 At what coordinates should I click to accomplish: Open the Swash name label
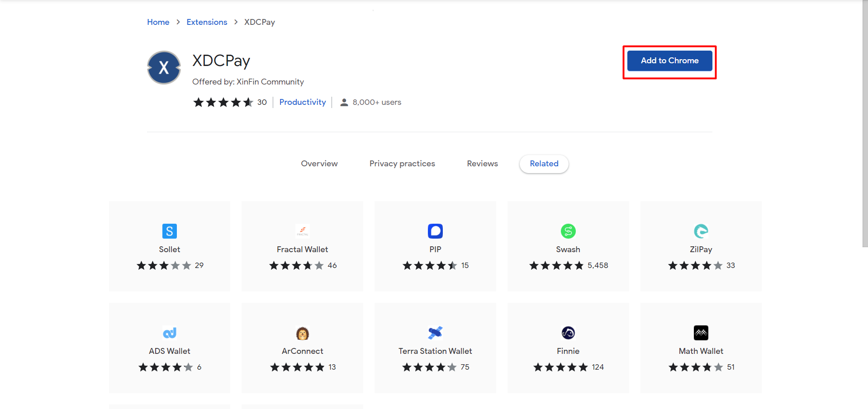(x=568, y=249)
